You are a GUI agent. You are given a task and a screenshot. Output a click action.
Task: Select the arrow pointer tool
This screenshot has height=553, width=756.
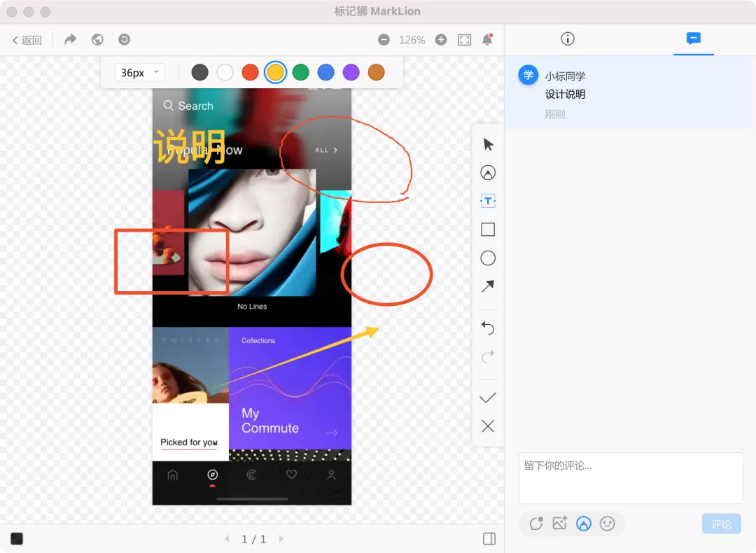pos(488,144)
